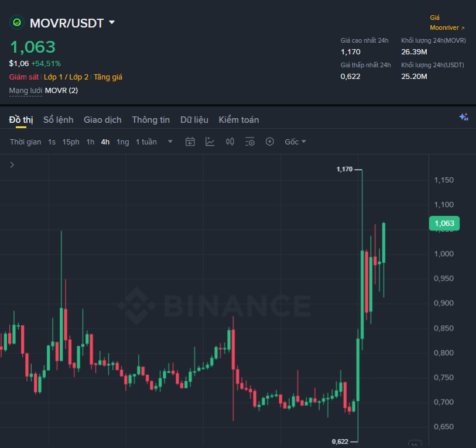Select the Thời gian chart view
The image size is (476, 448).
26,142
